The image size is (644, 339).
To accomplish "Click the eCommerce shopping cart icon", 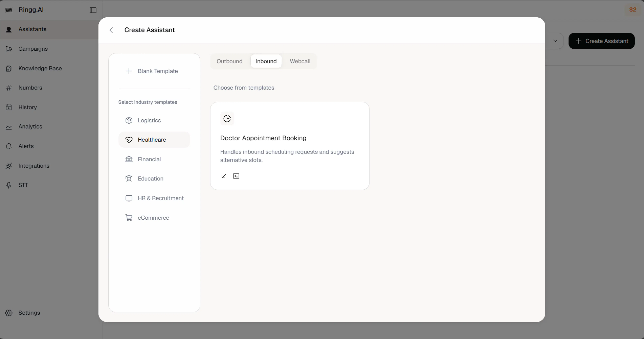I will tap(129, 218).
